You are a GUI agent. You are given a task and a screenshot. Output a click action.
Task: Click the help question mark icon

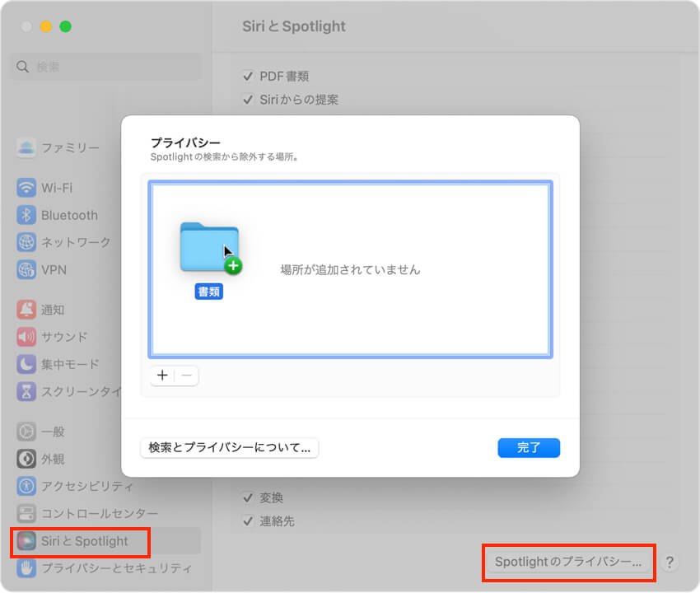[670, 563]
